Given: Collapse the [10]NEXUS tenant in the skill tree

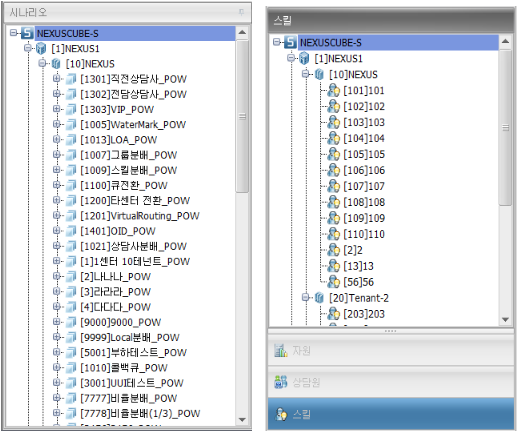Looking at the screenshot, I should pos(305,74).
